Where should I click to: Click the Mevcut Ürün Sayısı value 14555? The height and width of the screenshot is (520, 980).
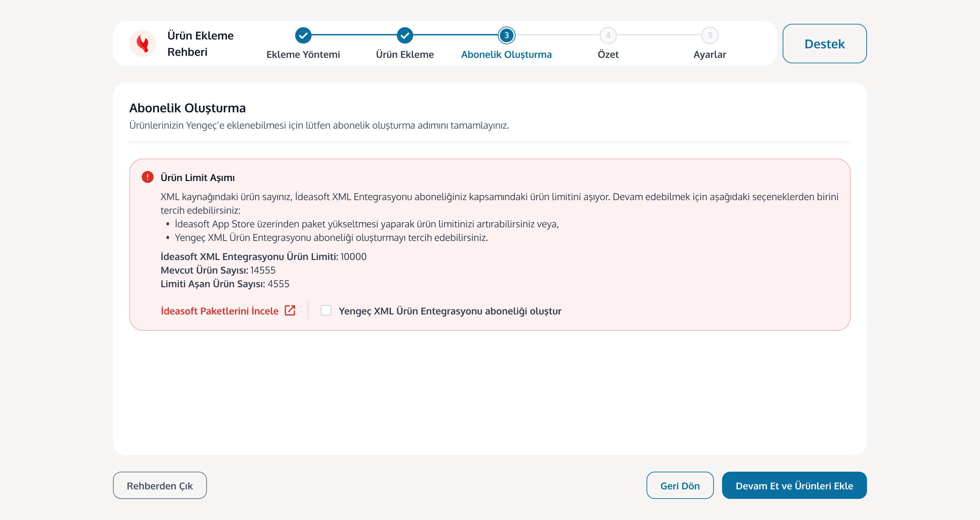pos(263,270)
